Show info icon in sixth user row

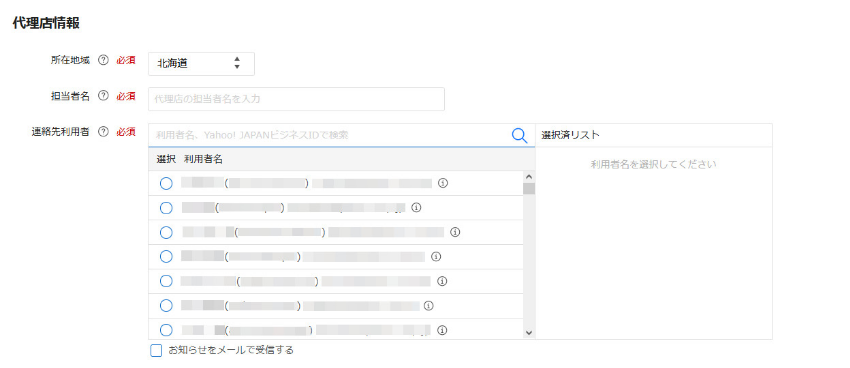coord(429,306)
